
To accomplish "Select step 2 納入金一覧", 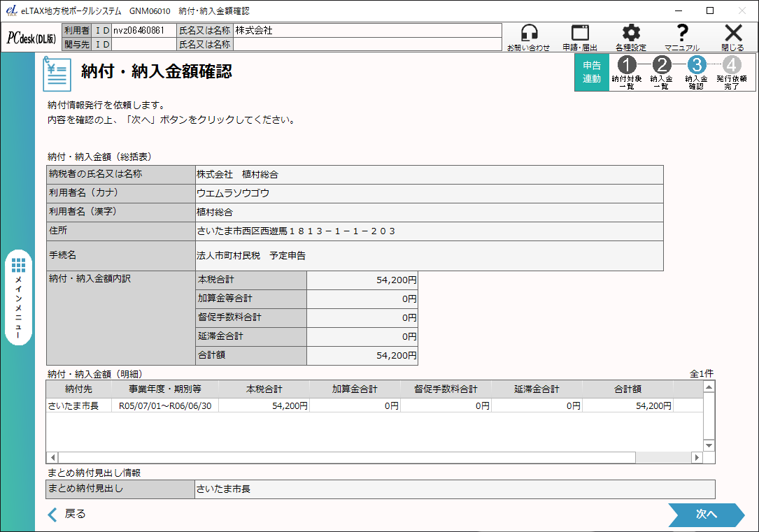I will coord(661,73).
